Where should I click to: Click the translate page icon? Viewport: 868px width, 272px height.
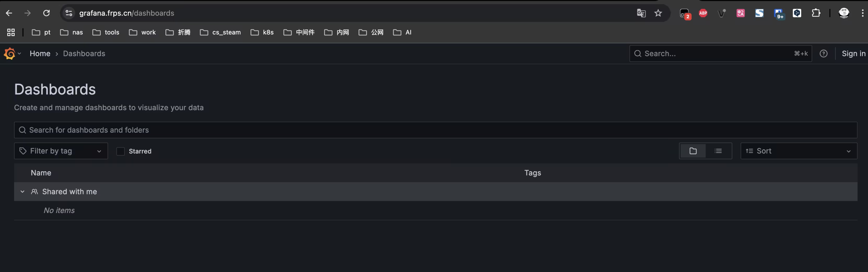[x=641, y=13]
